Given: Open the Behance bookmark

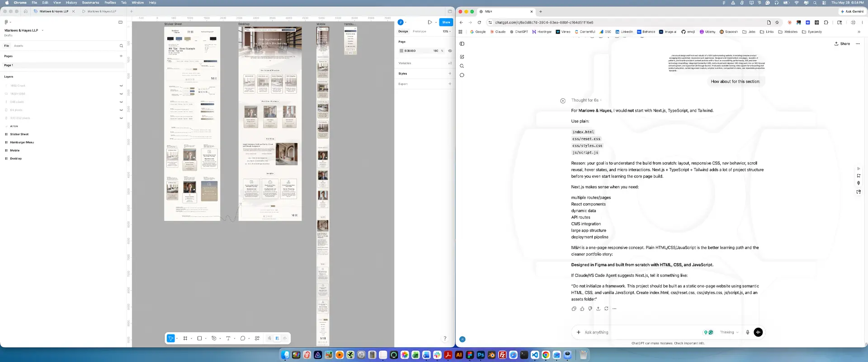Looking at the screenshot, I should [646, 32].
